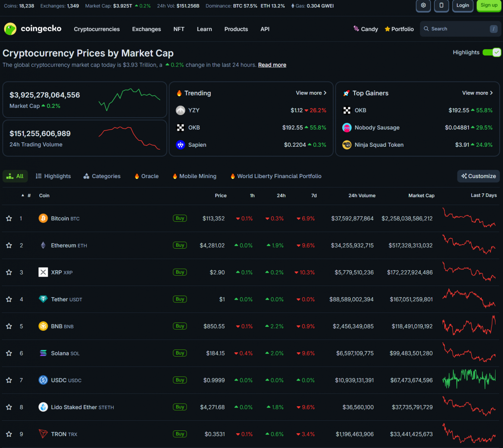Click the mobile app phone icon
Image resolution: width=503 pixels, height=448 pixels.
441,6
